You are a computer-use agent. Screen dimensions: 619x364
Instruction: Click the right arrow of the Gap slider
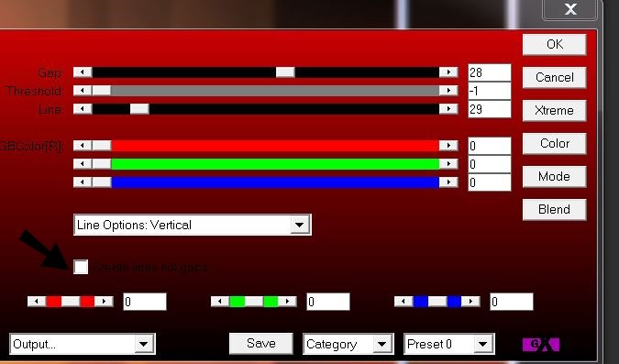coord(448,72)
